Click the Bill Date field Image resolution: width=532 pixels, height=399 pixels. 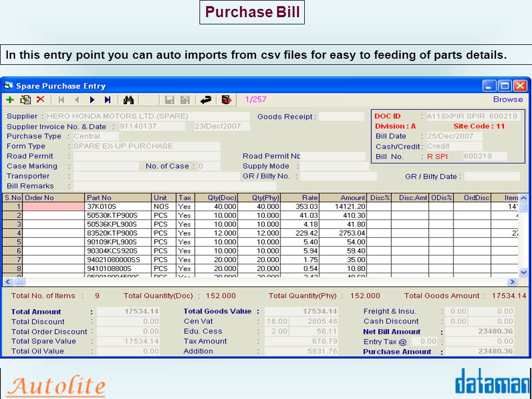point(454,136)
